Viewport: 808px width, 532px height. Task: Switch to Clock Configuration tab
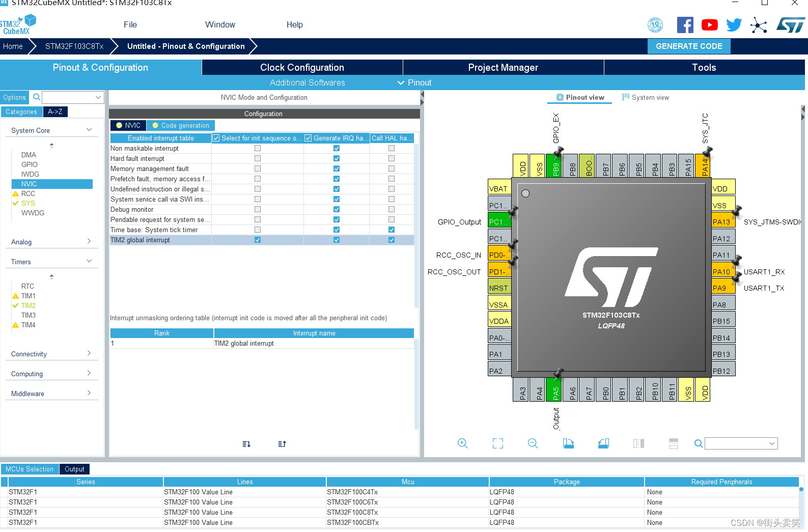click(x=302, y=67)
